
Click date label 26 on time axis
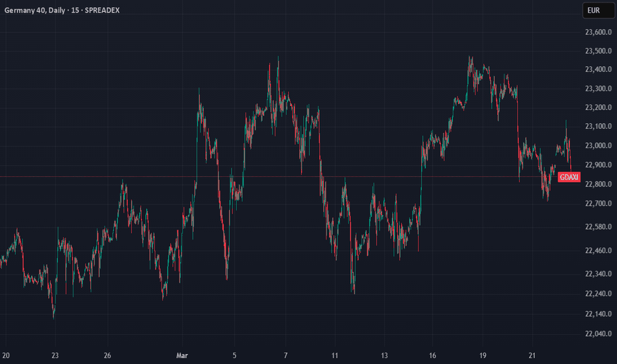(107, 356)
